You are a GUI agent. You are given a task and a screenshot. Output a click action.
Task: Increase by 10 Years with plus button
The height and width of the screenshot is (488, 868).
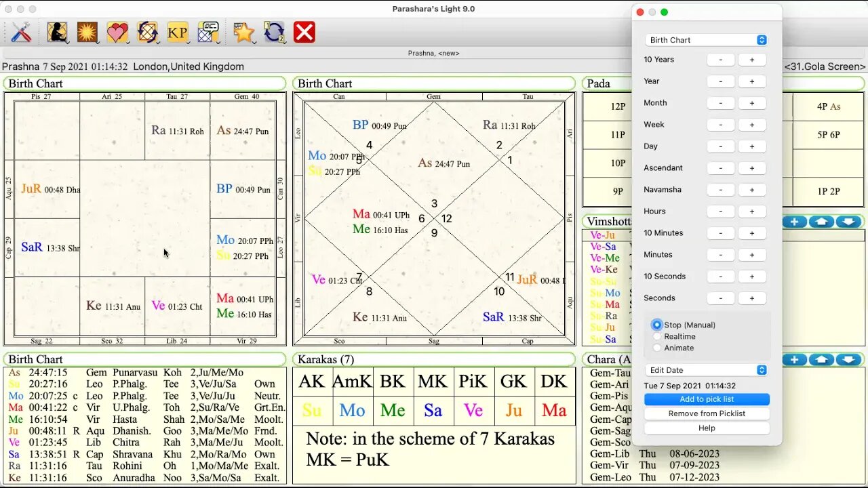point(752,60)
